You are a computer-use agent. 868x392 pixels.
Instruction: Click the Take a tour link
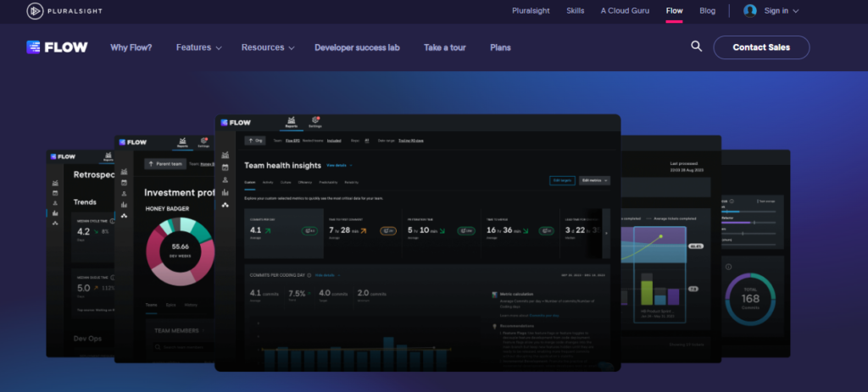[444, 47]
